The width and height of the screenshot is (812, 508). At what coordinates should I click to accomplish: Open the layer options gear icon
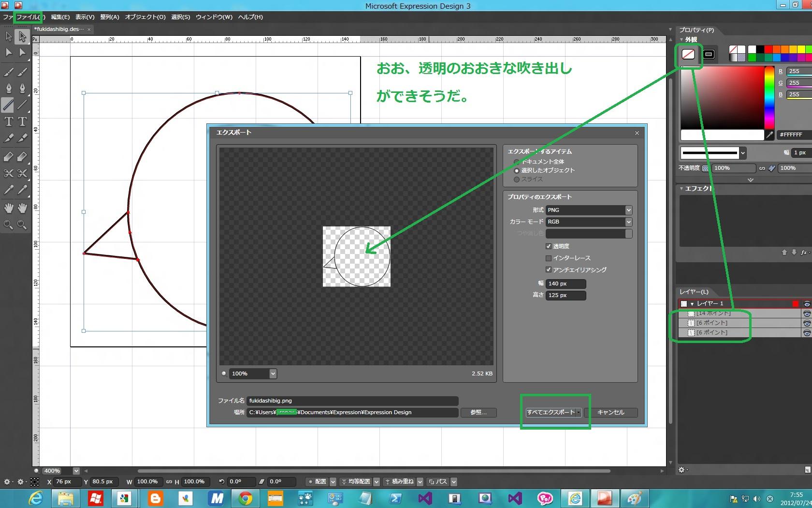(x=681, y=470)
